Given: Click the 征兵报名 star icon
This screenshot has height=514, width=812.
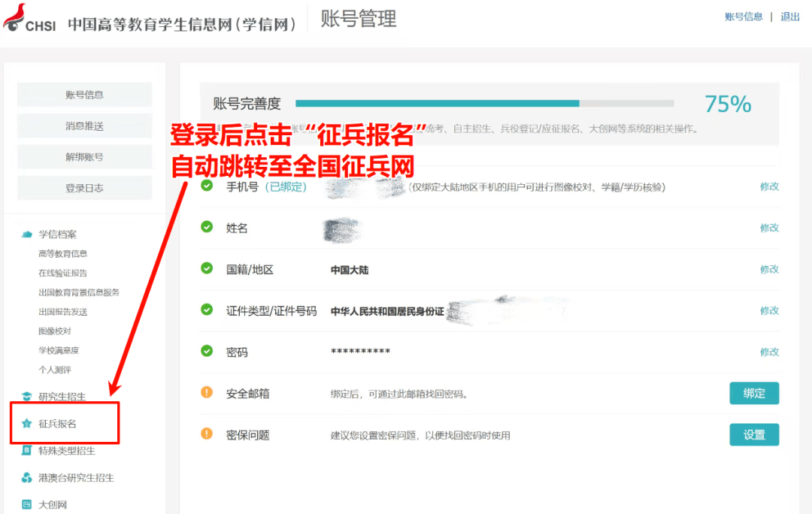Looking at the screenshot, I should click(x=25, y=423).
